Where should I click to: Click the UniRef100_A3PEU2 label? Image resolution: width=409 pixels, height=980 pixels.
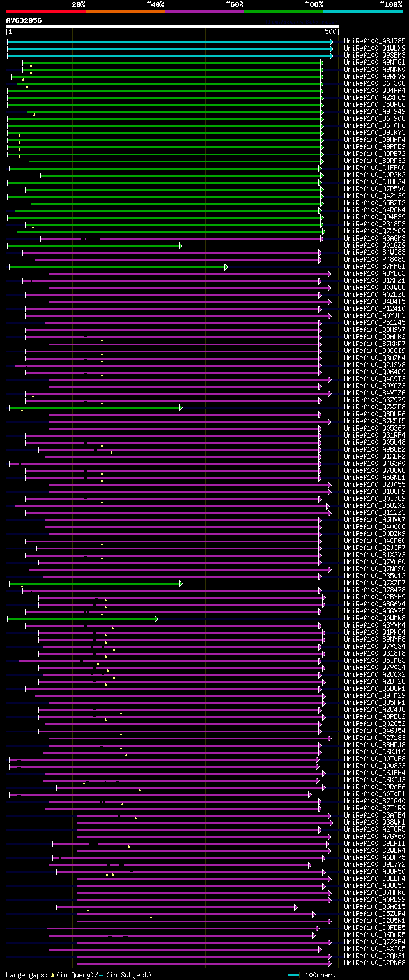tap(374, 717)
